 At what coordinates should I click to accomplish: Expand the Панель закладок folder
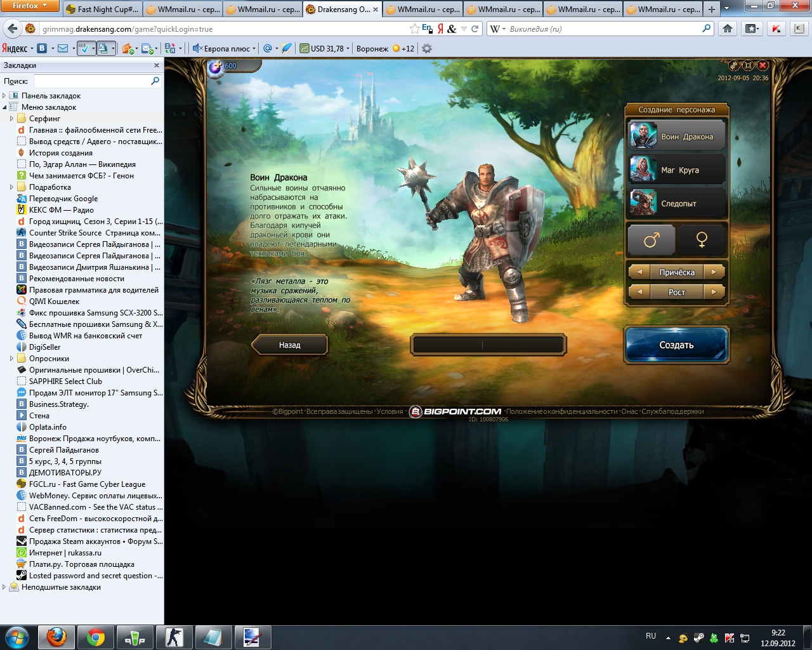click(4, 96)
